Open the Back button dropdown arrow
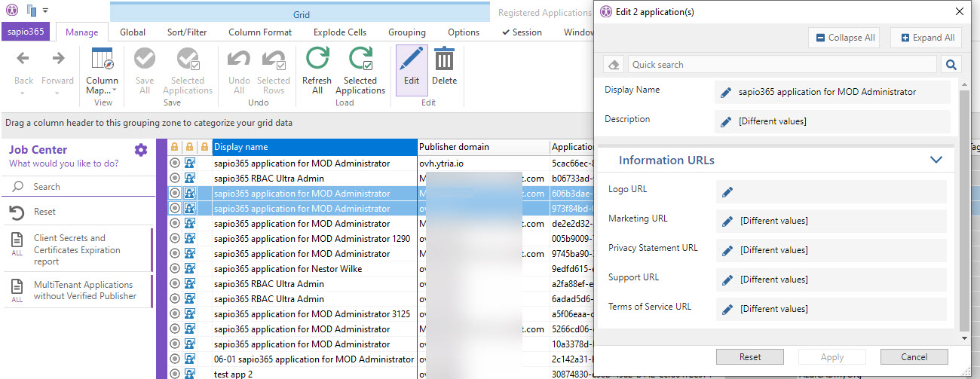The width and height of the screenshot is (980, 379). click(x=23, y=93)
